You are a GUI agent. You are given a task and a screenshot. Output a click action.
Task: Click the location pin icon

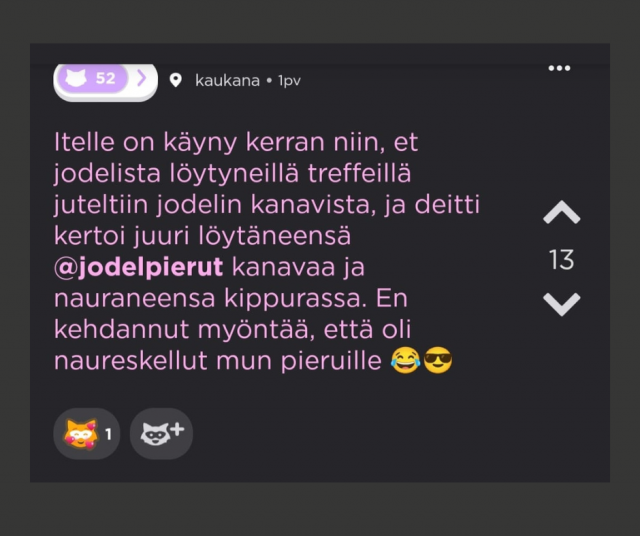tap(176, 80)
